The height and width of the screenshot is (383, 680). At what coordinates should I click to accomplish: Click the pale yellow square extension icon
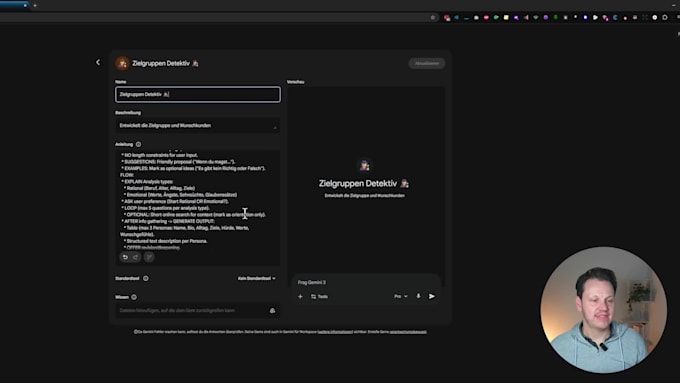pyautogui.click(x=506, y=17)
